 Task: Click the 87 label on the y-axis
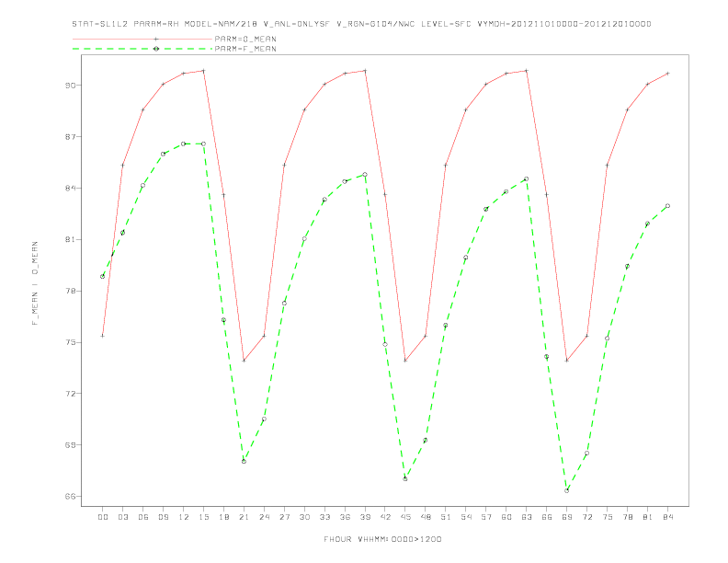(x=70, y=137)
